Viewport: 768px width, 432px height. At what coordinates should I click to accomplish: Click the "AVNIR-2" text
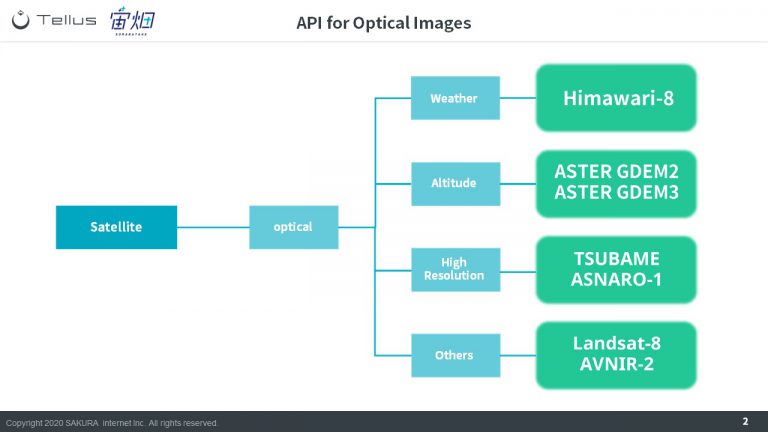[x=617, y=364]
